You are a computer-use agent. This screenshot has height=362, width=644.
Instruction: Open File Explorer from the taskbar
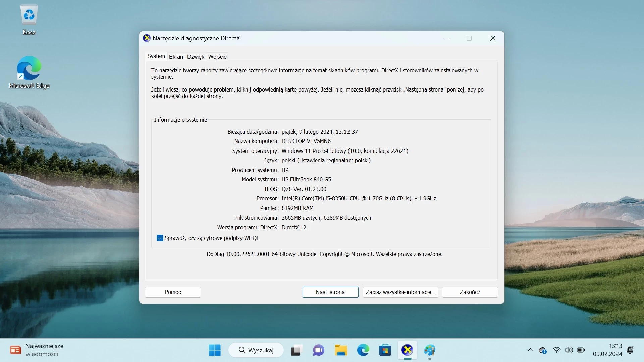click(x=341, y=350)
